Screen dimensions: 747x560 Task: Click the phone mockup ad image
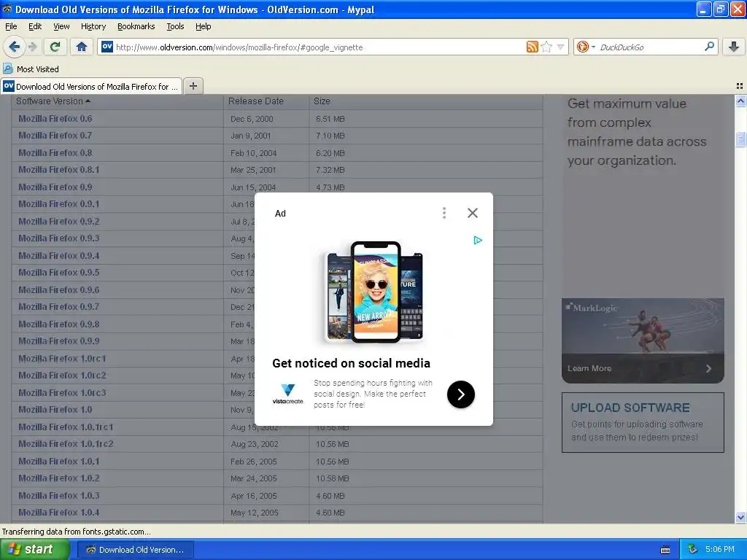(x=376, y=292)
